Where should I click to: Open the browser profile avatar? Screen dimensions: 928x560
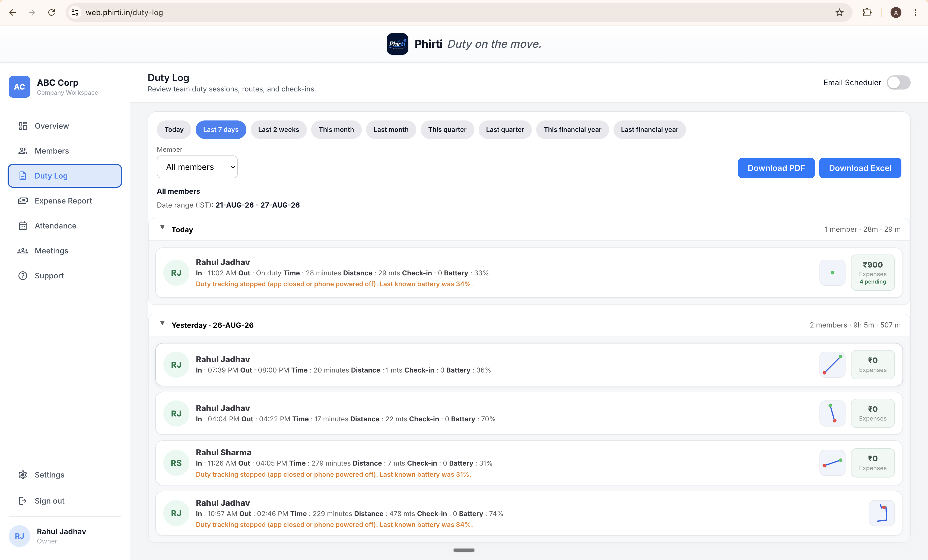[x=896, y=12]
